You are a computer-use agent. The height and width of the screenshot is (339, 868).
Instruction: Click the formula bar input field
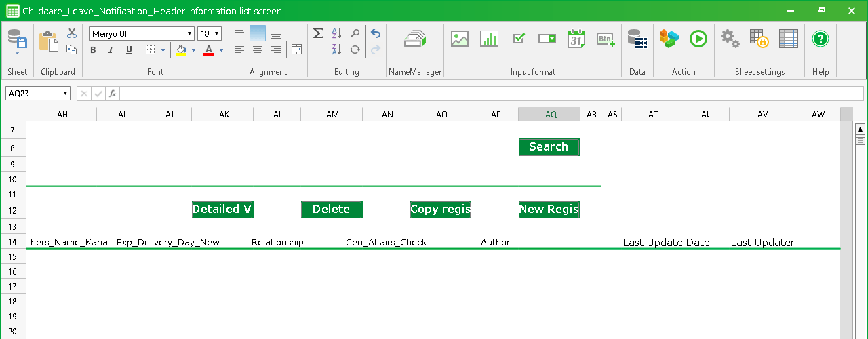475,94
